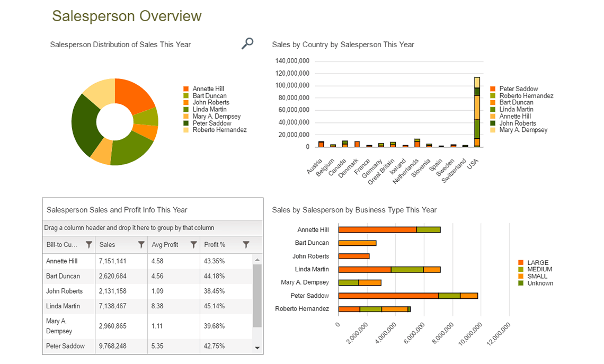The image size is (604, 364).
Task: Toggle Annette Hill swatch in country chart legend
Action: (493, 117)
